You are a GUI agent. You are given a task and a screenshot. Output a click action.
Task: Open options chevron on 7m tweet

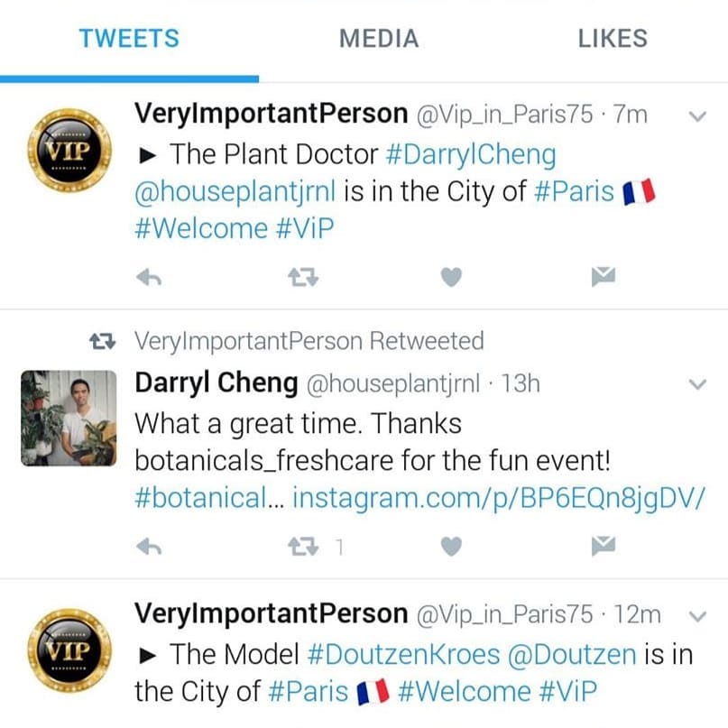tap(697, 116)
